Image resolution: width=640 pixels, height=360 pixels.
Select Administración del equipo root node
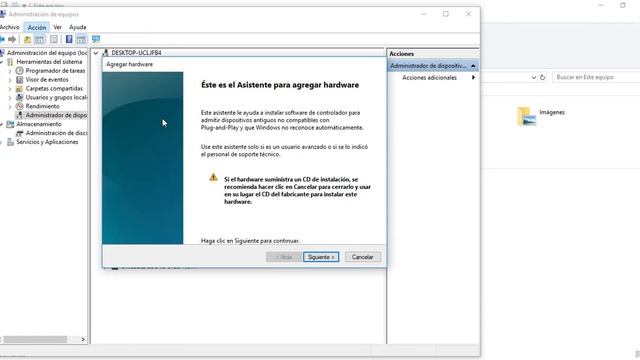[x=47, y=53]
